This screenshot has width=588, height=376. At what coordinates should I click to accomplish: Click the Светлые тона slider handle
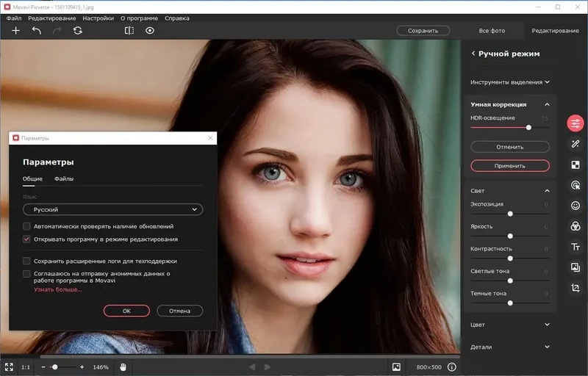[510, 281]
